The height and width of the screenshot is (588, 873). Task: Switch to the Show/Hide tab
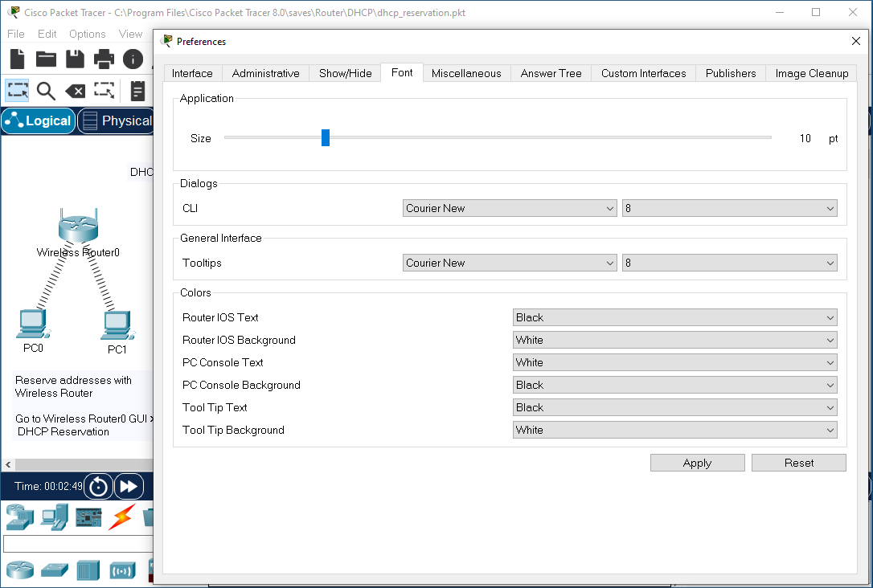point(345,73)
